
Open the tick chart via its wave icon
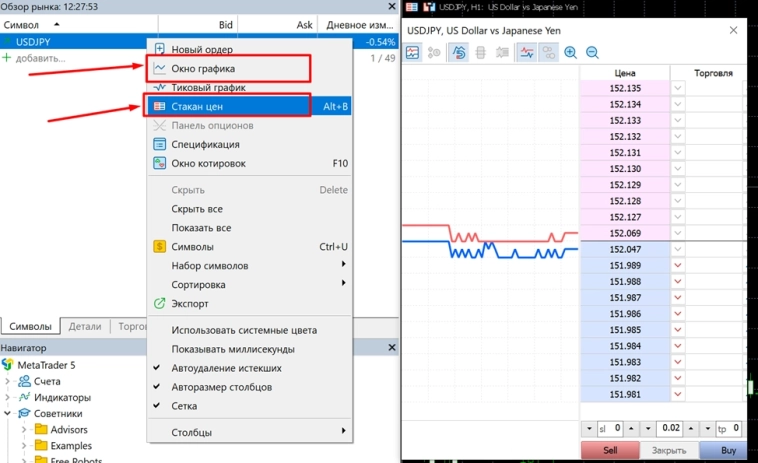pyautogui.click(x=160, y=87)
